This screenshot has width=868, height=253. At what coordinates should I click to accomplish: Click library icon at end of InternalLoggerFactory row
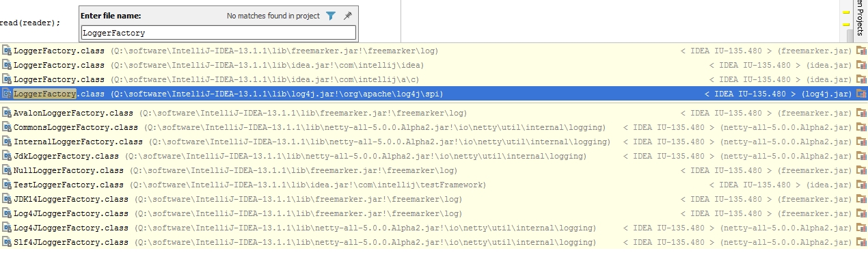[861, 142]
